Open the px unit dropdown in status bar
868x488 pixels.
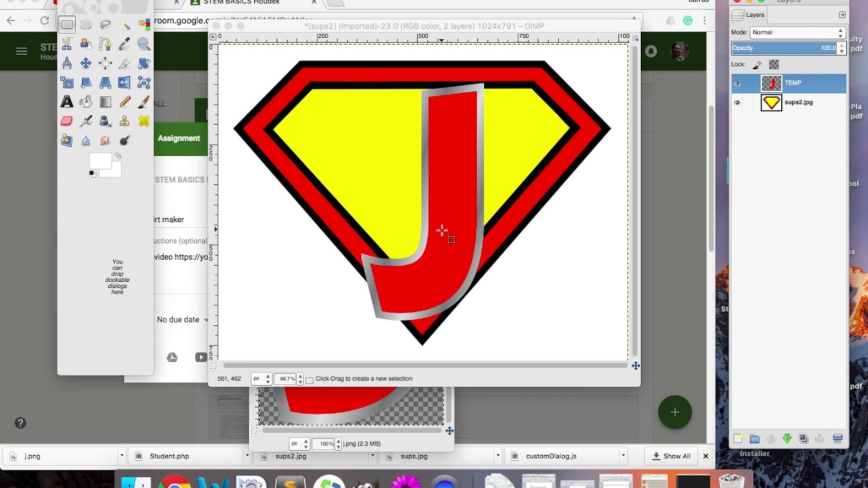tap(261, 379)
